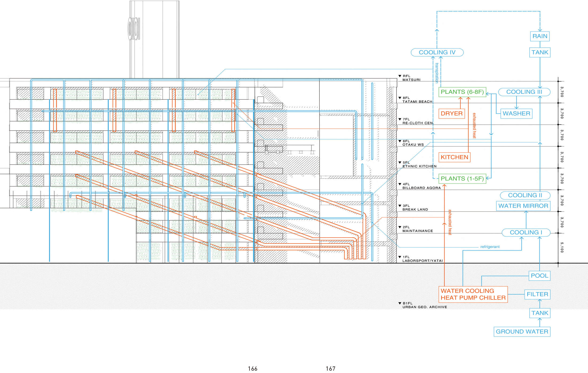Select the COOLING III label
The image size is (588, 373).
[x=524, y=92]
